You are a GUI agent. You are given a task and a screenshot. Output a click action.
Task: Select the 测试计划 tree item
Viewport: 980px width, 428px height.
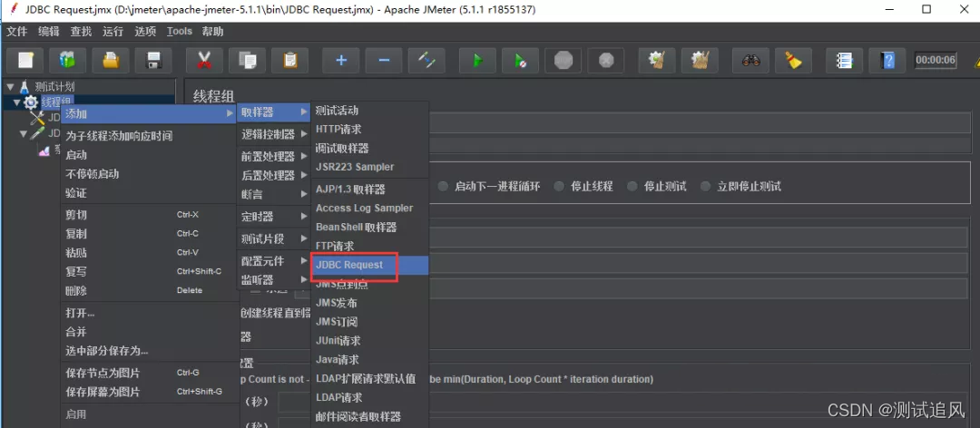tap(54, 86)
